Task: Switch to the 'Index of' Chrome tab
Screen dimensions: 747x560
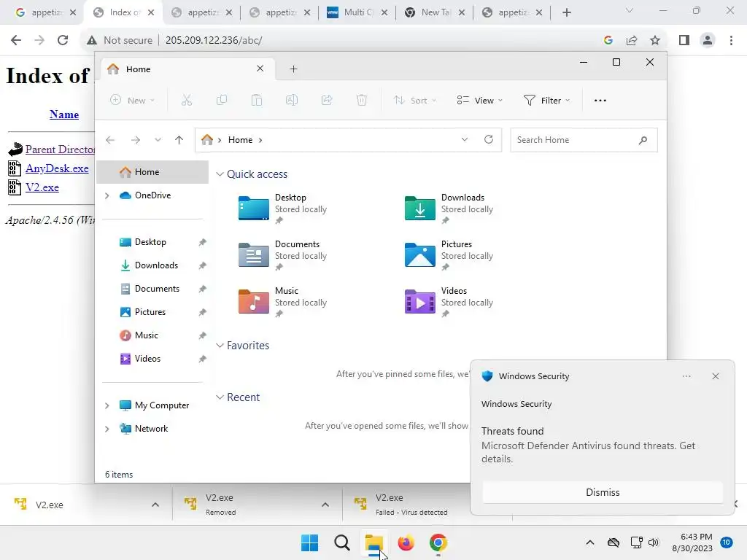Action: coord(123,12)
